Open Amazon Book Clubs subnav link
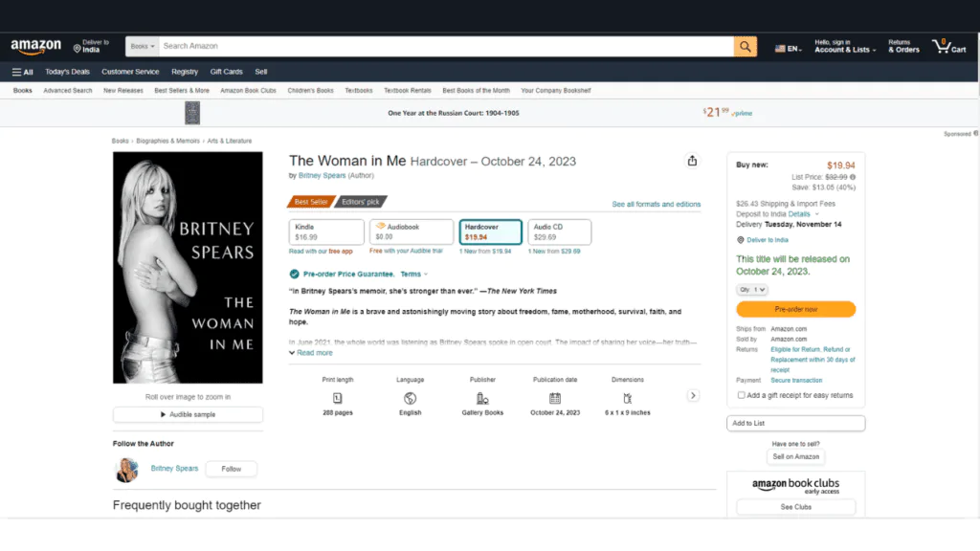The width and height of the screenshot is (980, 551). (248, 91)
